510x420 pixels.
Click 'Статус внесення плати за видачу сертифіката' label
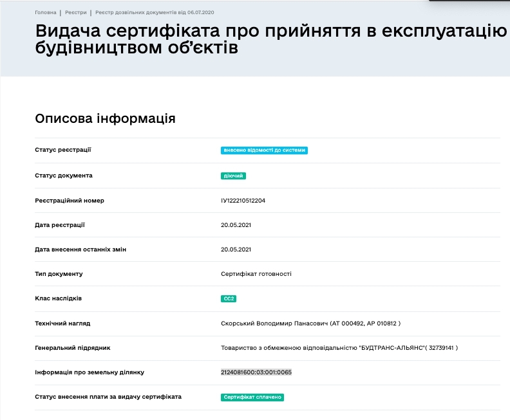[x=108, y=397]
